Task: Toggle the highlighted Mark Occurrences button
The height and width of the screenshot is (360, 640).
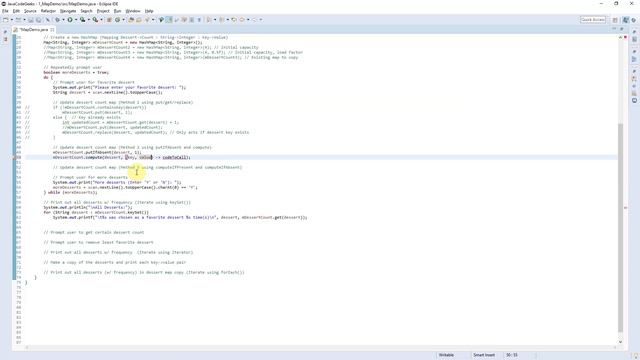Action: point(169,20)
